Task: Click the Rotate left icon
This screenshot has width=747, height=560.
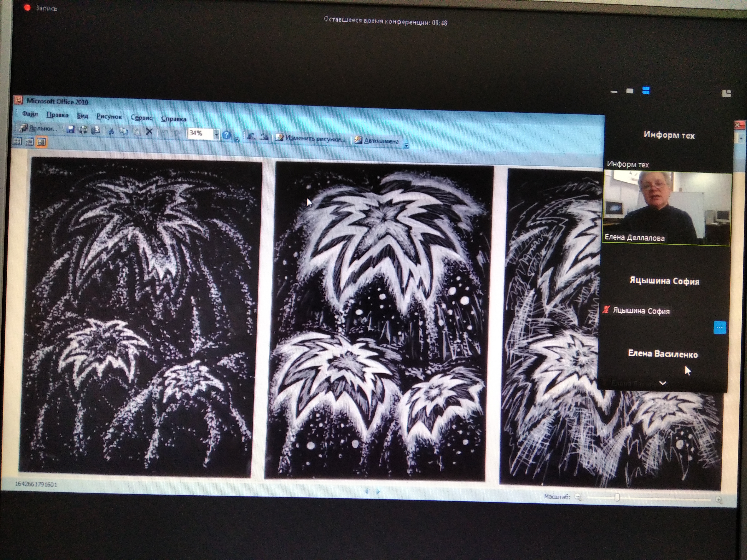Action: (252, 136)
